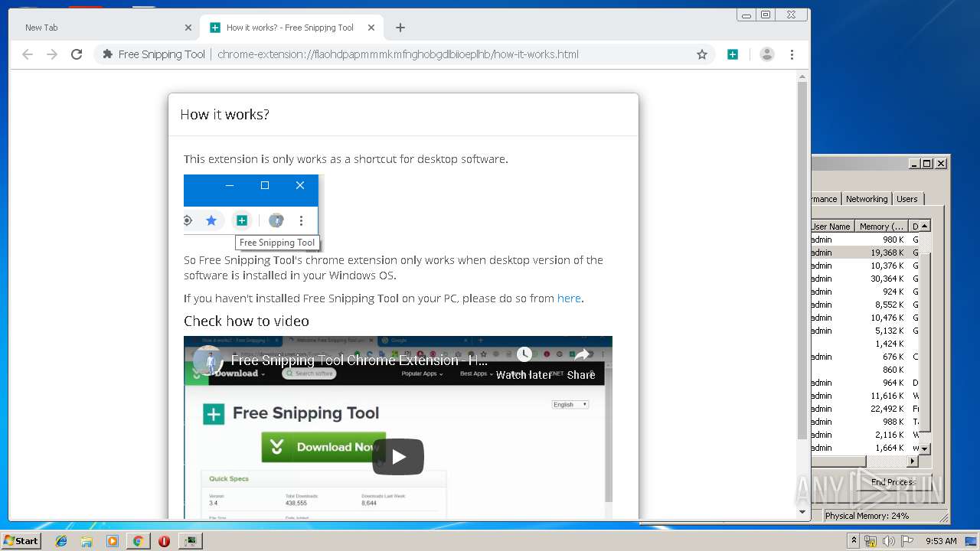Viewport: 980px width, 551px height.
Task: Click Task Manager taskbar button
Action: tap(190, 541)
